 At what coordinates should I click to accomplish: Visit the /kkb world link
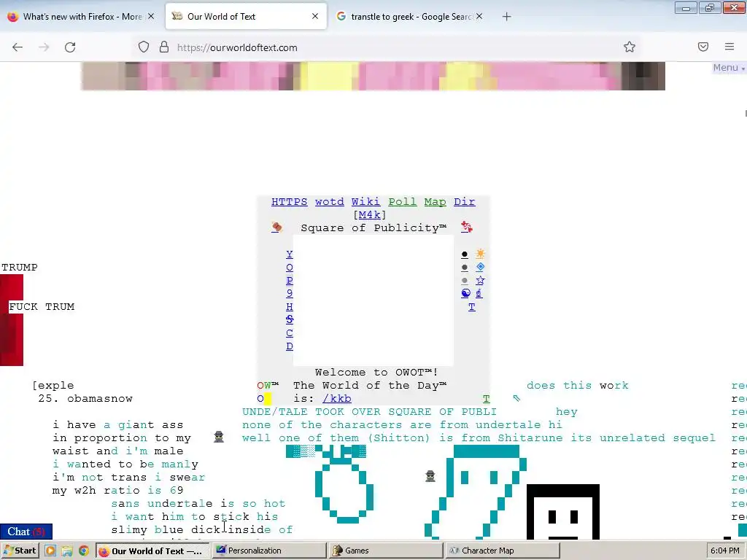(x=337, y=399)
